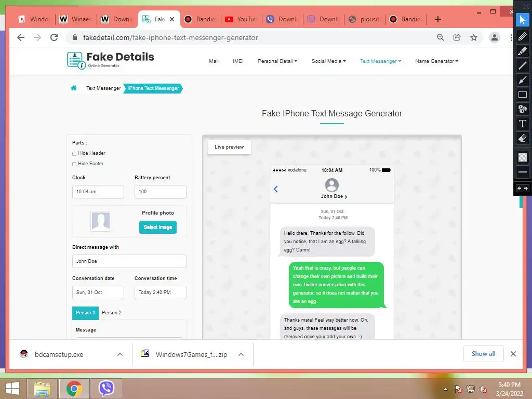532x399 pixels.
Task: Click the Direct message with name field
Action: click(129, 261)
